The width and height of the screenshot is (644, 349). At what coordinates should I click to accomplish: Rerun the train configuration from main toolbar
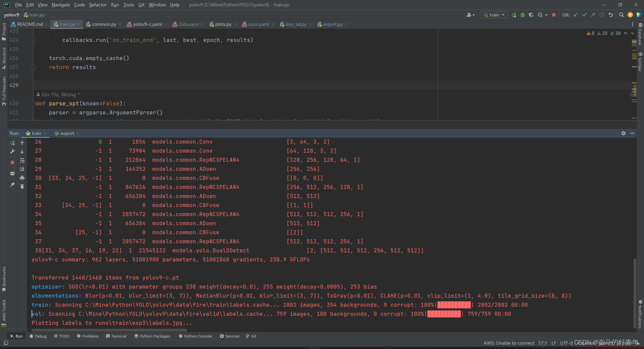pyautogui.click(x=514, y=15)
